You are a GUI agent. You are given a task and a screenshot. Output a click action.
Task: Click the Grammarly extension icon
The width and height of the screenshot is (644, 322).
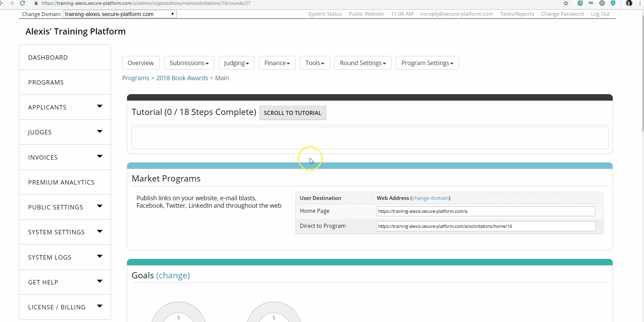(x=580, y=3)
